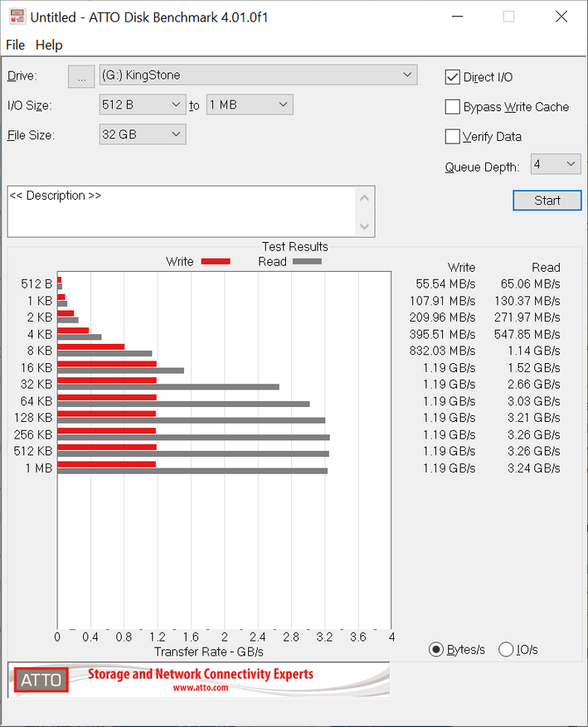This screenshot has width=588, height=727.
Task: Click the browse drive ellipsis button
Action: point(80,76)
